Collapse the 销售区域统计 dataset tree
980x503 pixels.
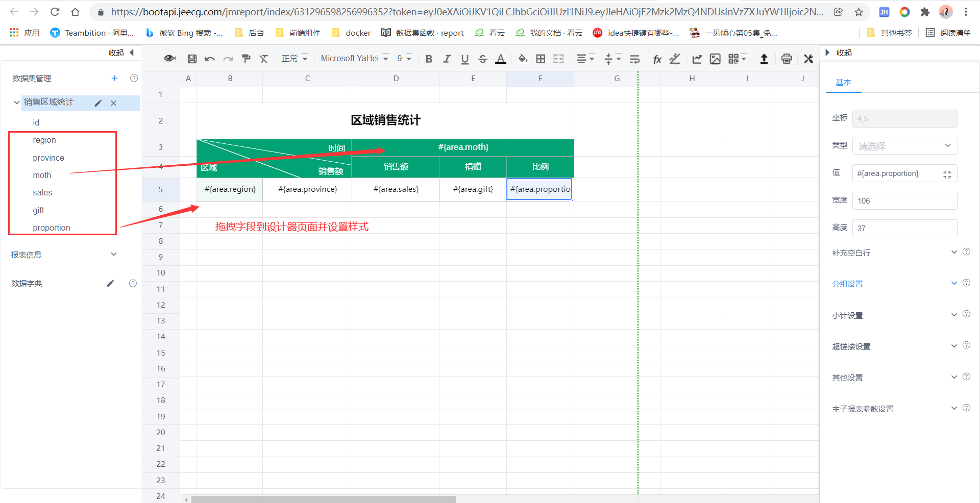pos(17,103)
